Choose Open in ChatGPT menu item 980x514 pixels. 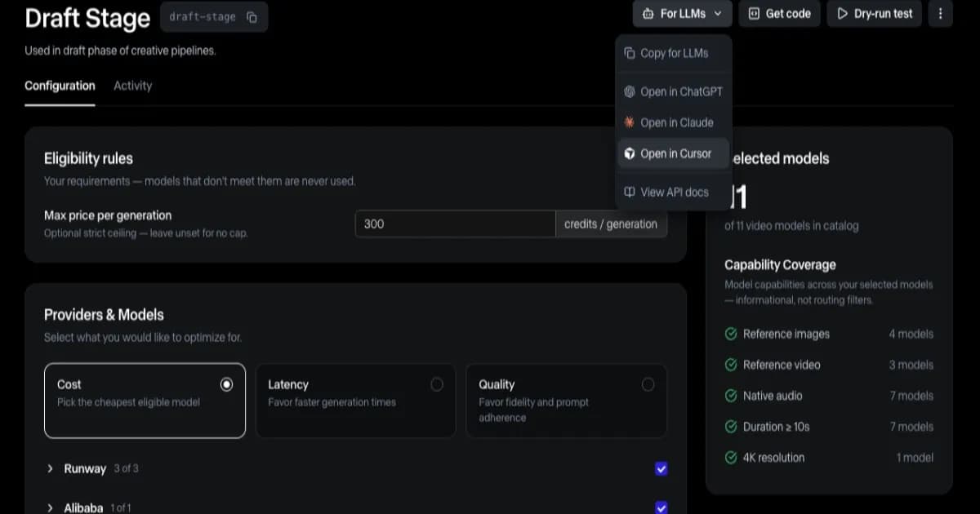[674, 91]
